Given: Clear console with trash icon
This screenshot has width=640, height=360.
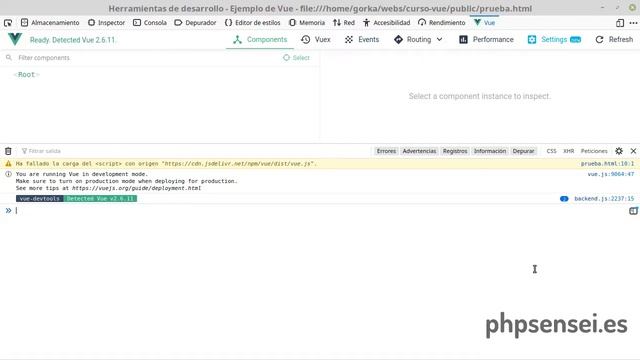Looking at the screenshot, I should pos(8,151).
